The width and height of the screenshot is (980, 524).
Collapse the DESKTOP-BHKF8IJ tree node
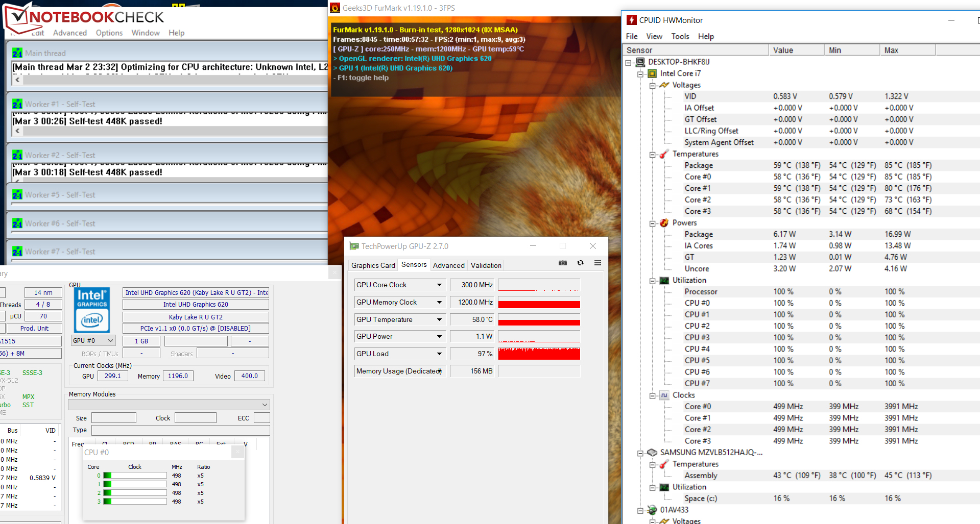(628, 62)
